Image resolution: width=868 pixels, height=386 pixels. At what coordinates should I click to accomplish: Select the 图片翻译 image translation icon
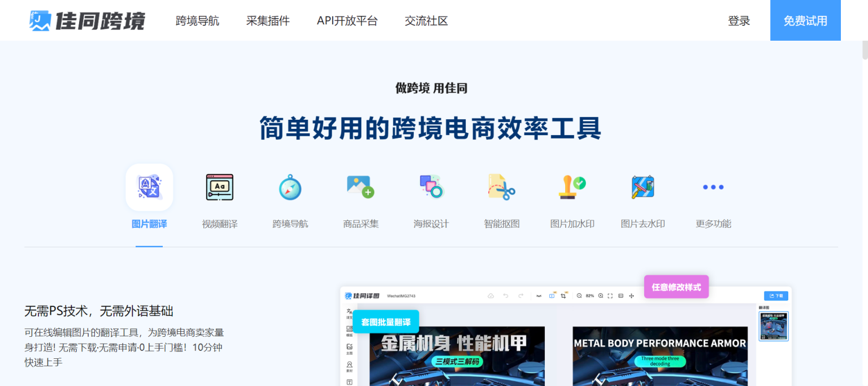(x=149, y=187)
